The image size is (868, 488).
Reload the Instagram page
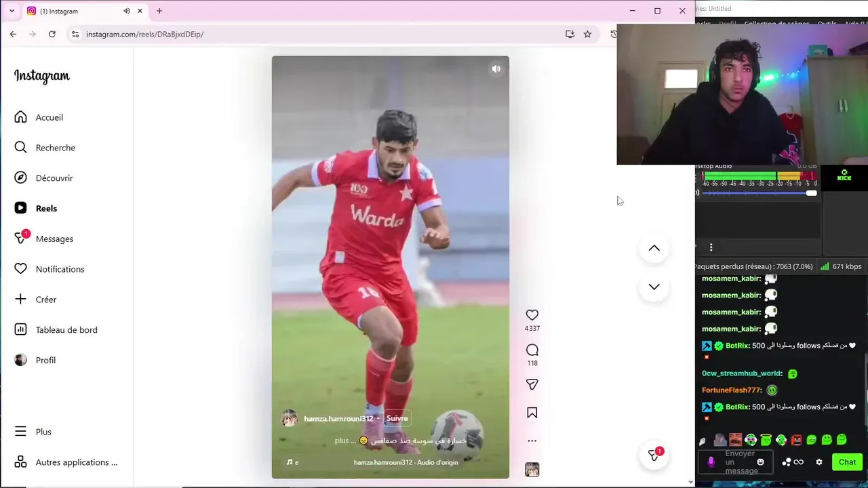coord(52,34)
